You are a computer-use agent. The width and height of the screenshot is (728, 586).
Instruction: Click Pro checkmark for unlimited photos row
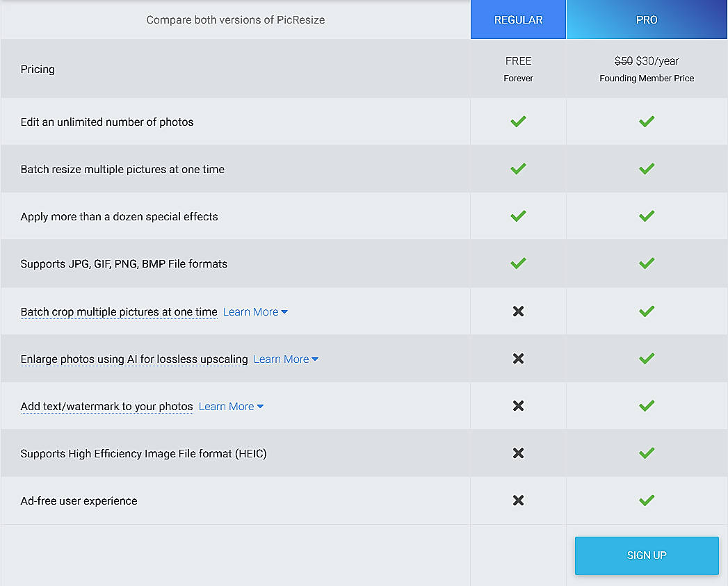pos(647,122)
